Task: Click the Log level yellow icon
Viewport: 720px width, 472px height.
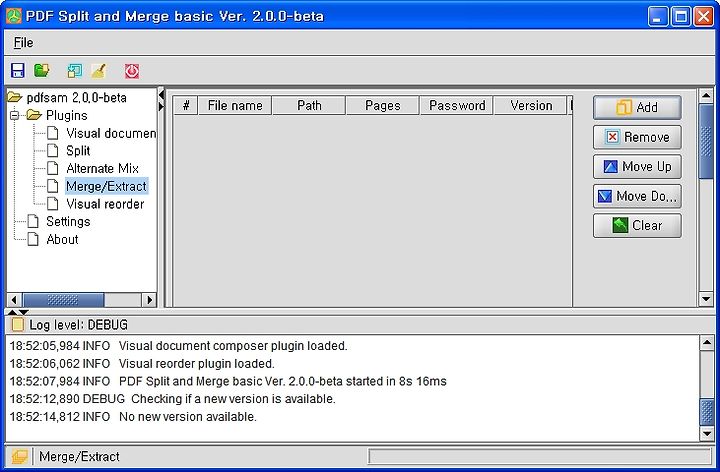Action: click(17, 325)
